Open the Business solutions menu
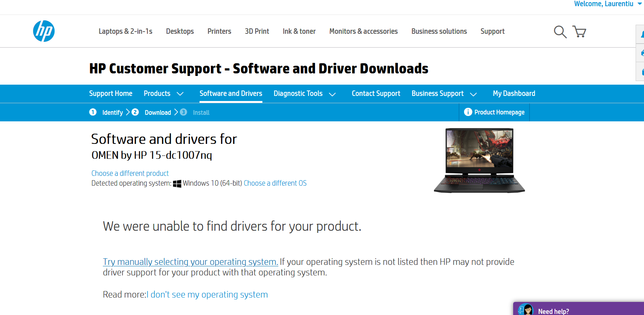Viewport: 644px width, 315px height. coord(439,31)
